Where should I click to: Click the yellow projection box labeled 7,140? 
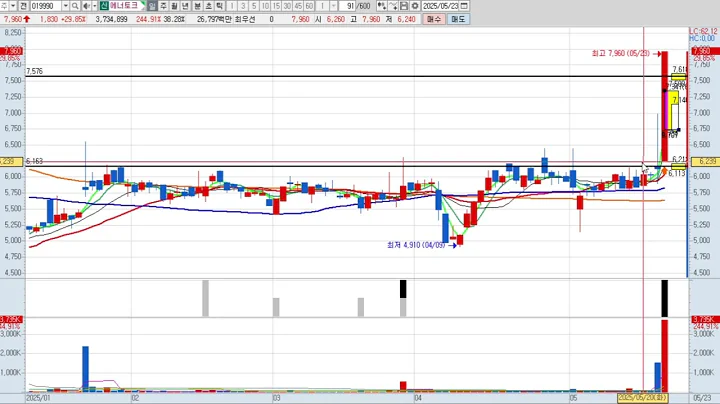tap(673, 110)
